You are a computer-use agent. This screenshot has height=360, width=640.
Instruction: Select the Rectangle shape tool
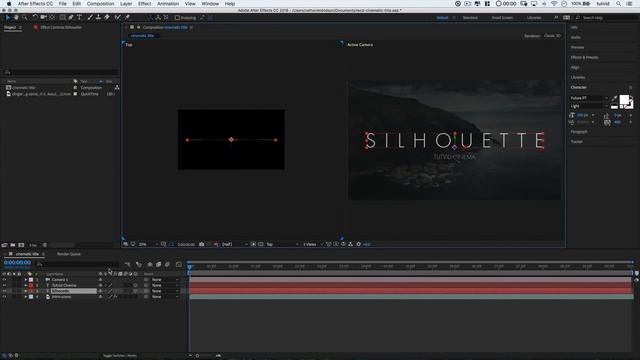62,18
